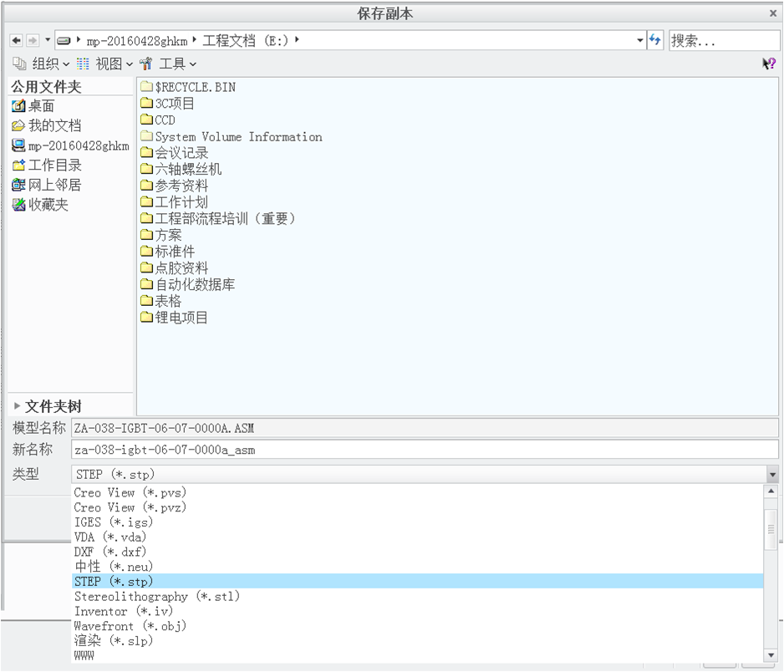Click the forward navigation arrow
This screenshot has height=672, width=784.
[33, 40]
